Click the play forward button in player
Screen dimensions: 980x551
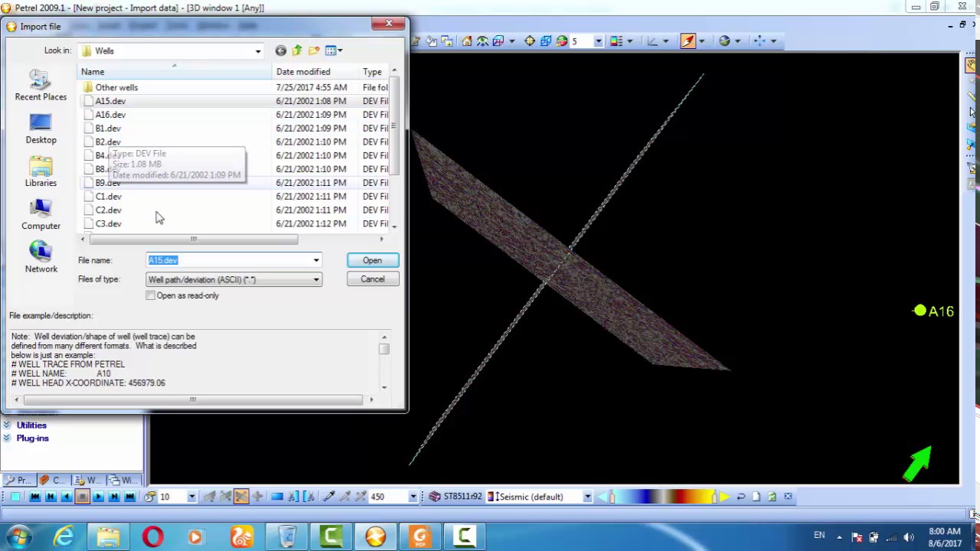(x=98, y=497)
